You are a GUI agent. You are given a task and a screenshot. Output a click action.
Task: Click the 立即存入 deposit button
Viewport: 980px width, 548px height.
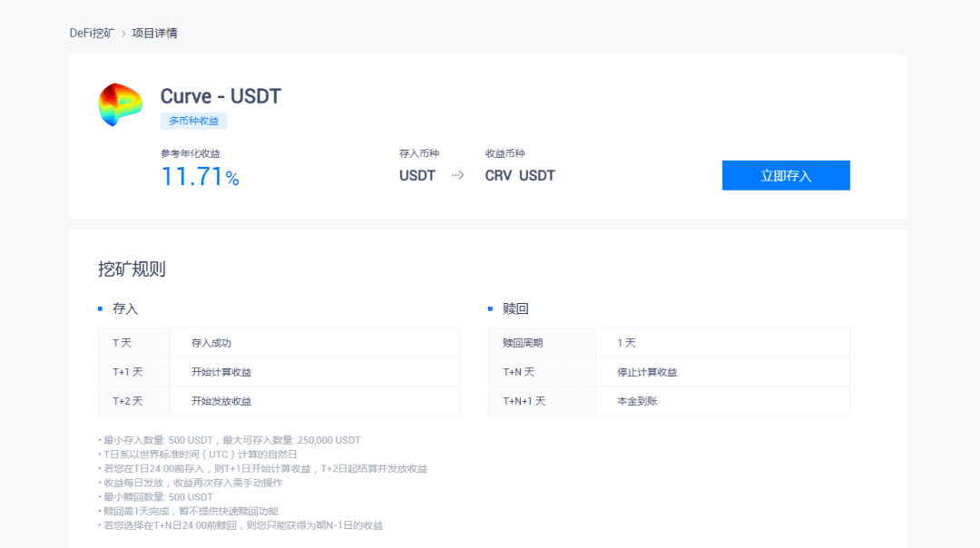(x=786, y=176)
